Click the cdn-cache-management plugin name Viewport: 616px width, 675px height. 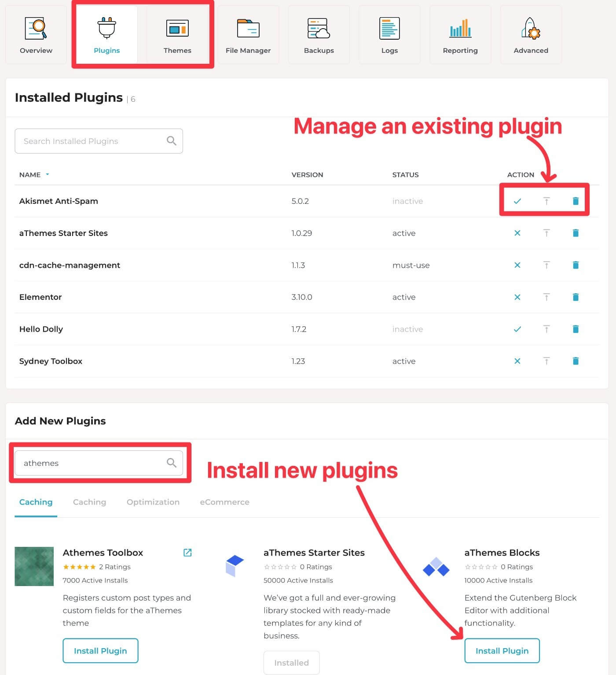click(x=70, y=266)
